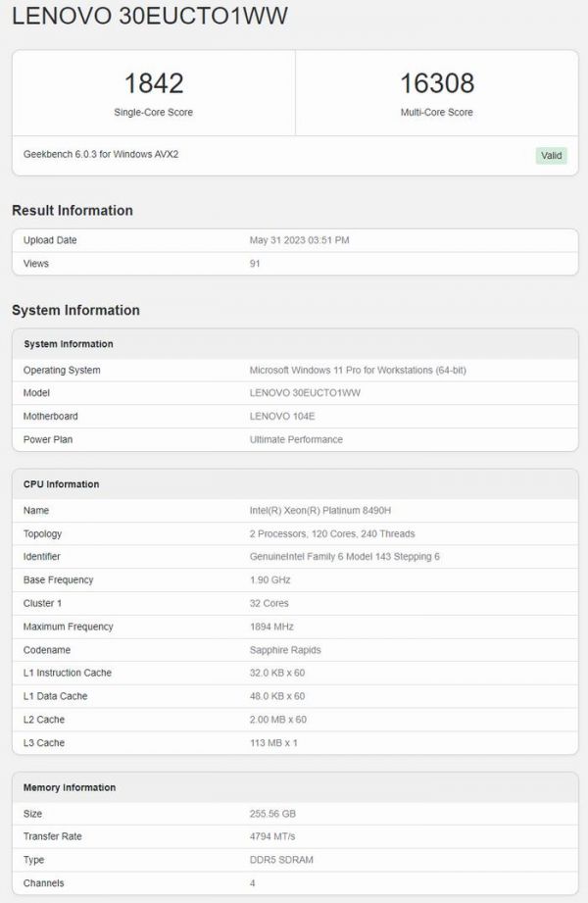Click the System Information table header
Image resolution: width=588 pixels, height=903 pixels.
click(x=69, y=344)
